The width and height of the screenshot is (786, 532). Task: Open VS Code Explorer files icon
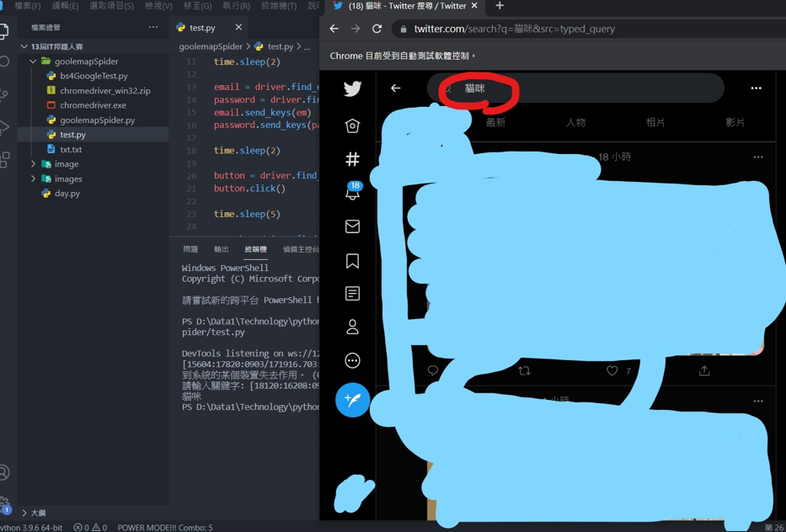4,31
